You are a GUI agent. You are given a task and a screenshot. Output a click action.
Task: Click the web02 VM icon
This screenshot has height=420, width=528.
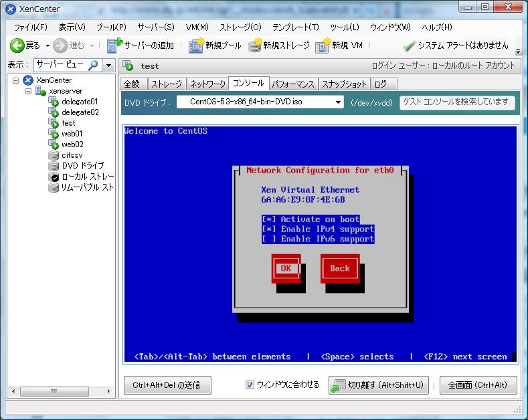[54, 144]
